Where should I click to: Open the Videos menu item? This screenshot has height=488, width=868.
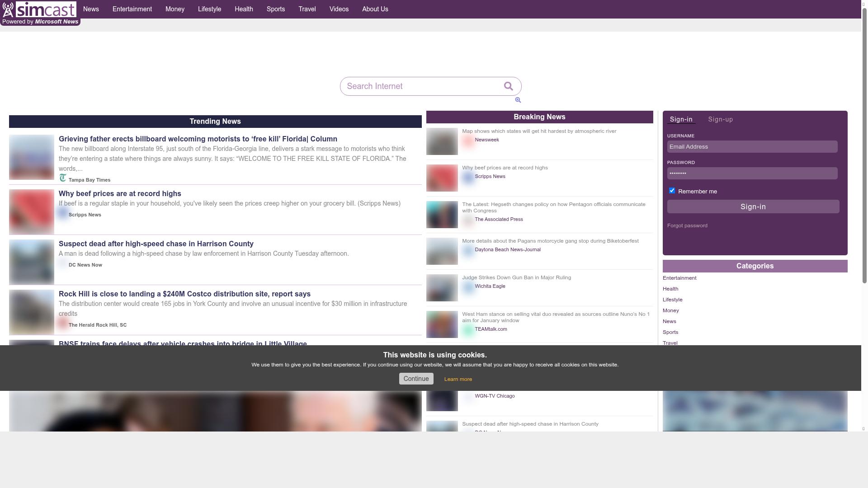[339, 9]
